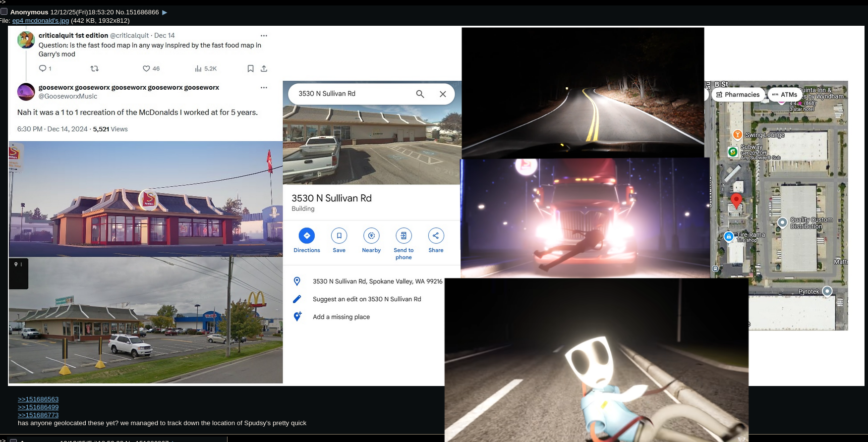Click the Tire-Rama map pin
The image size is (868, 442).
pos(729,236)
